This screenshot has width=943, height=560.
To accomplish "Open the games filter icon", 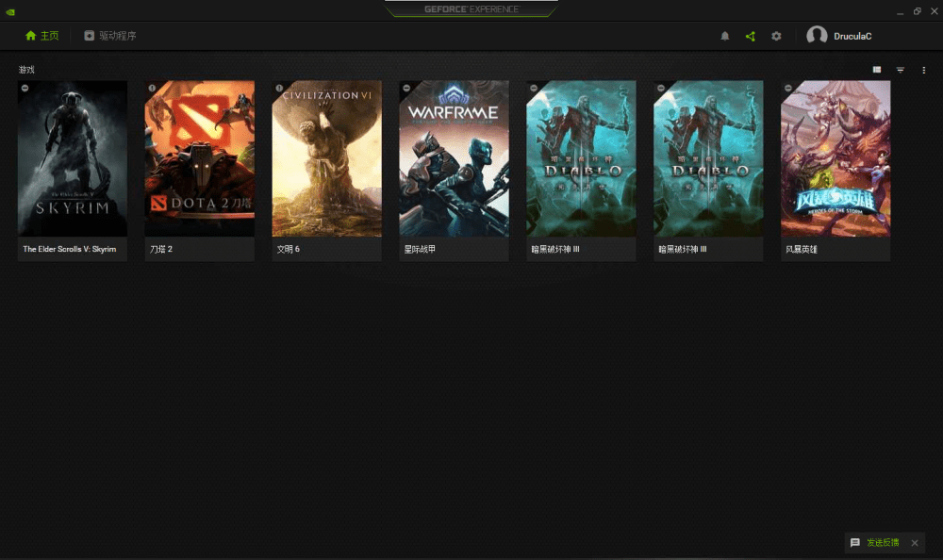I will [901, 70].
